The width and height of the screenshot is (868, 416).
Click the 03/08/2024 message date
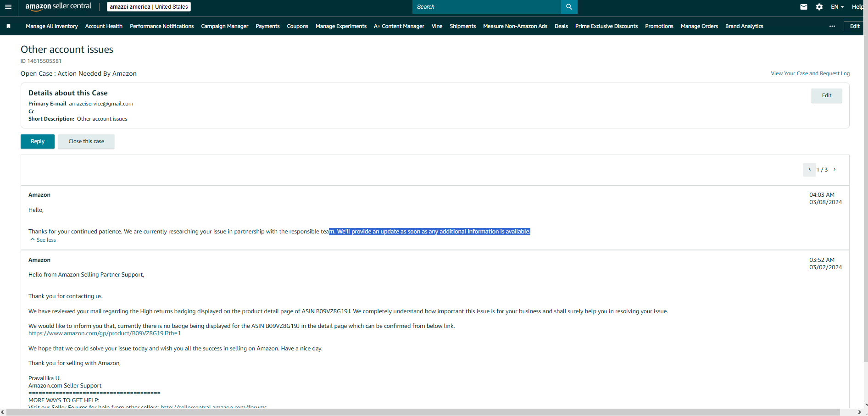[825, 202]
